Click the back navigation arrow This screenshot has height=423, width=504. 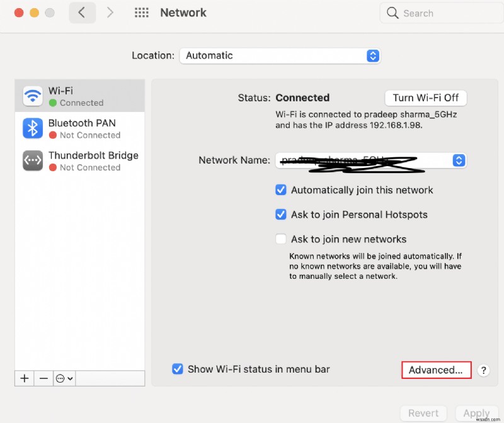[x=83, y=13]
